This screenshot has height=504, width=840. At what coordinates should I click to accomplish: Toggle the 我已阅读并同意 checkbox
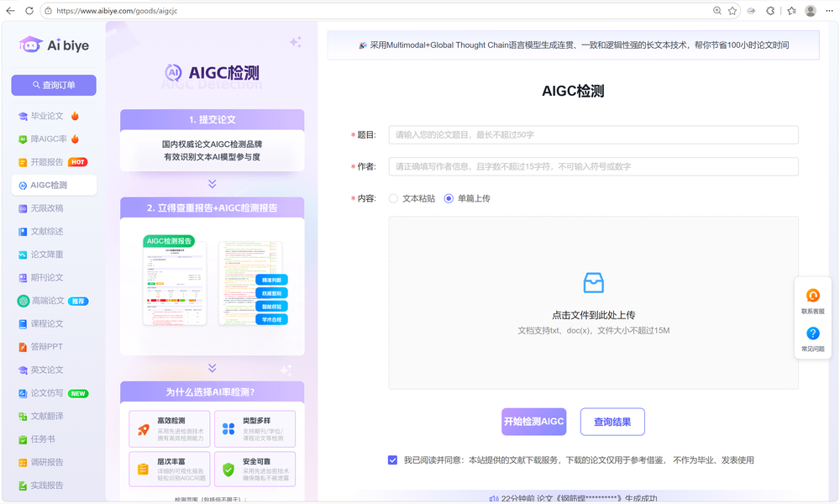(x=392, y=460)
